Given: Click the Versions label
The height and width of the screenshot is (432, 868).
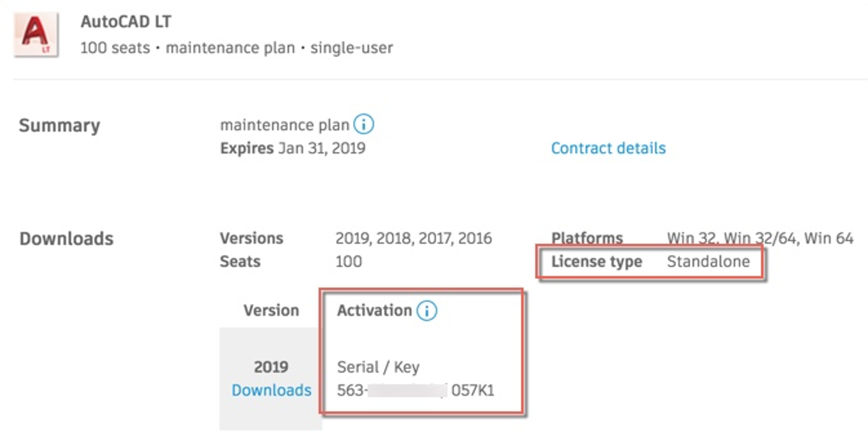Looking at the screenshot, I should (251, 238).
